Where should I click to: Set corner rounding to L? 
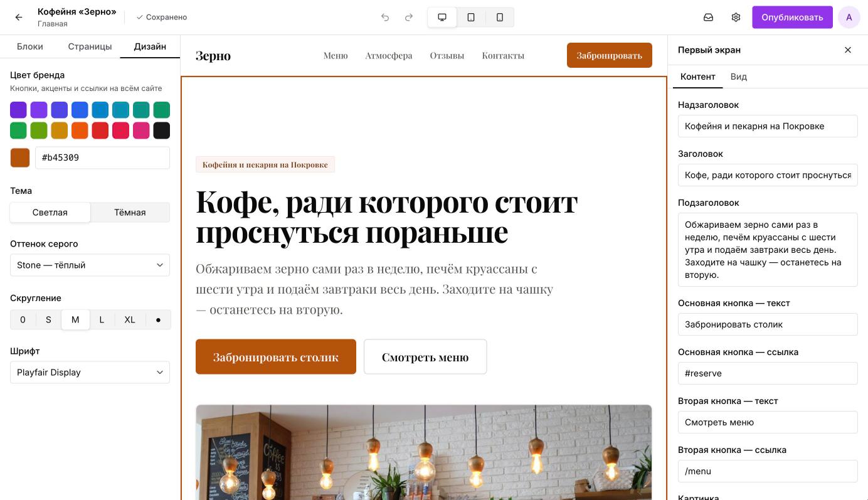pyautogui.click(x=102, y=319)
